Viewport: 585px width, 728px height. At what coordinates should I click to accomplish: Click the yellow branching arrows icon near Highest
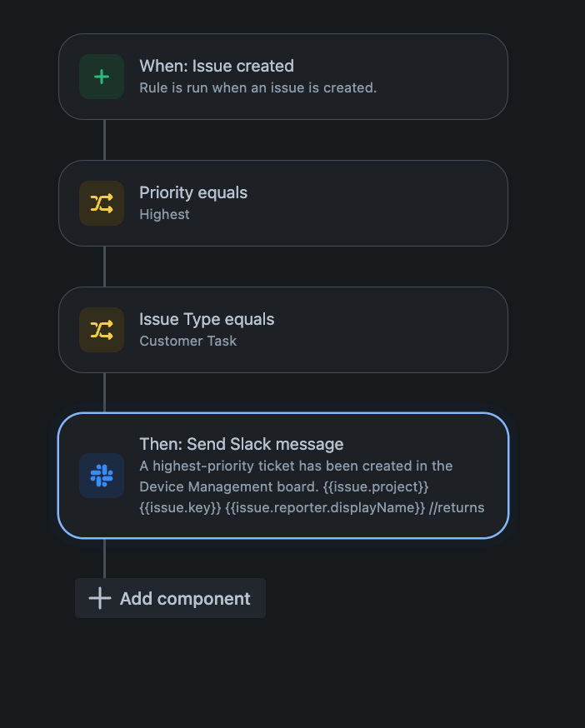point(101,202)
